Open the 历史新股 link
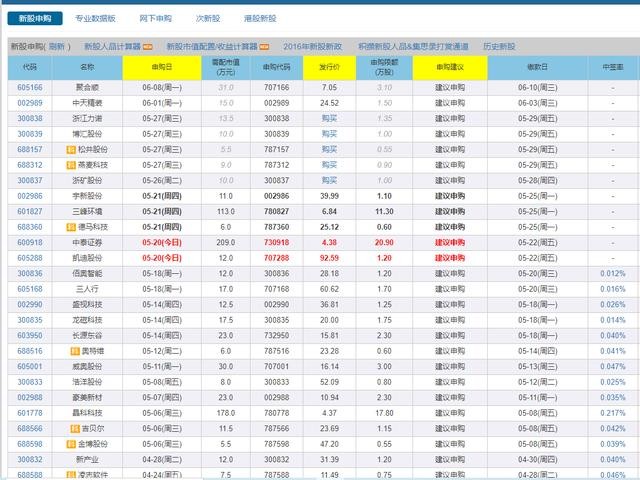This screenshot has width=640, height=480. coord(499,46)
